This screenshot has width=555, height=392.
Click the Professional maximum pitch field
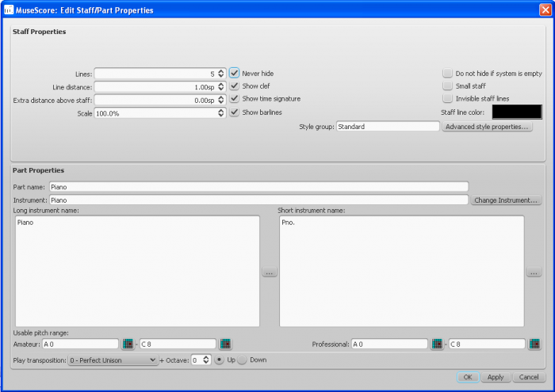[487, 344]
